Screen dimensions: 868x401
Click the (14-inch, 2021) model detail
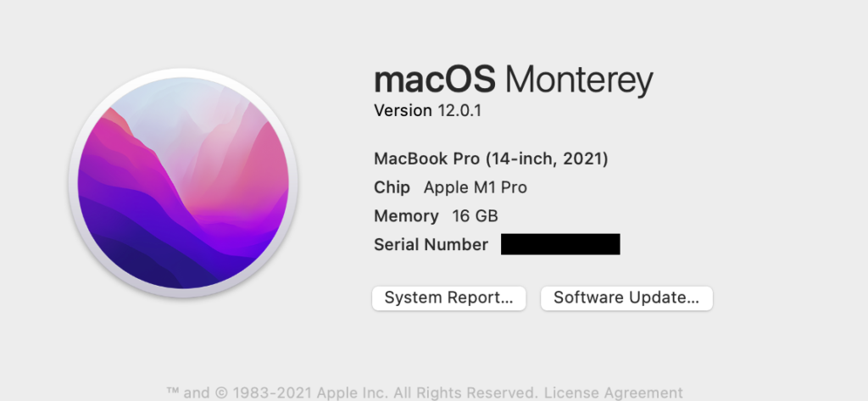coord(547,159)
